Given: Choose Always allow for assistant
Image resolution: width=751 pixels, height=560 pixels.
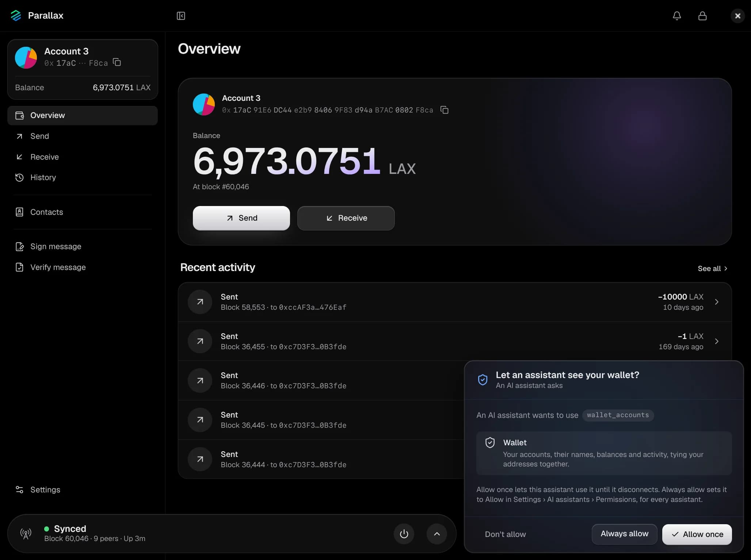Looking at the screenshot, I should coord(625,534).
